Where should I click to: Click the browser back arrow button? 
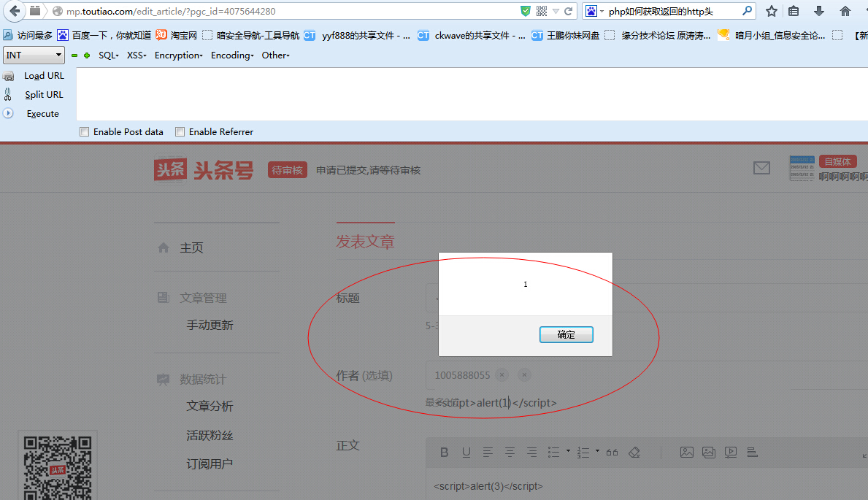tap(15, 10)
